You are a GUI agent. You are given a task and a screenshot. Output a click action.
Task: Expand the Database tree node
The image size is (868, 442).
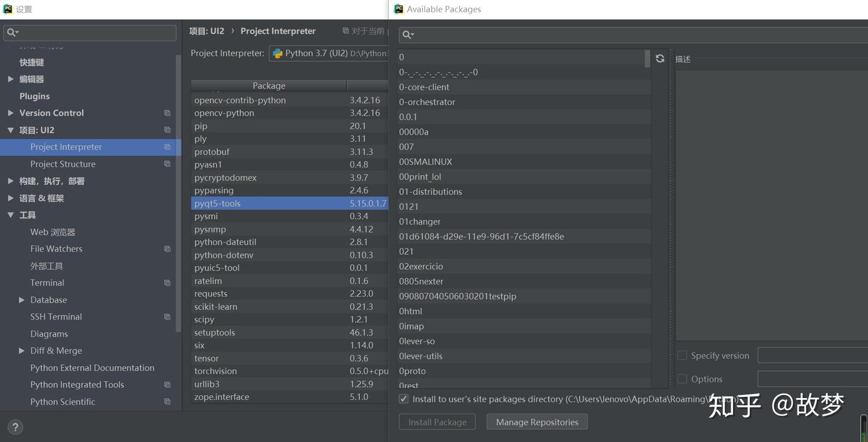pos(22,299)
